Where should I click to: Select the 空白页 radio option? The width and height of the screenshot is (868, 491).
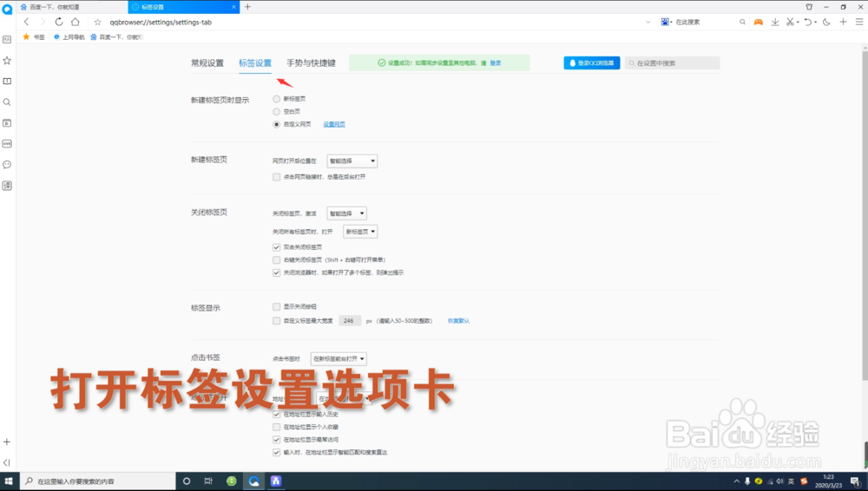(x=276, y=111)
